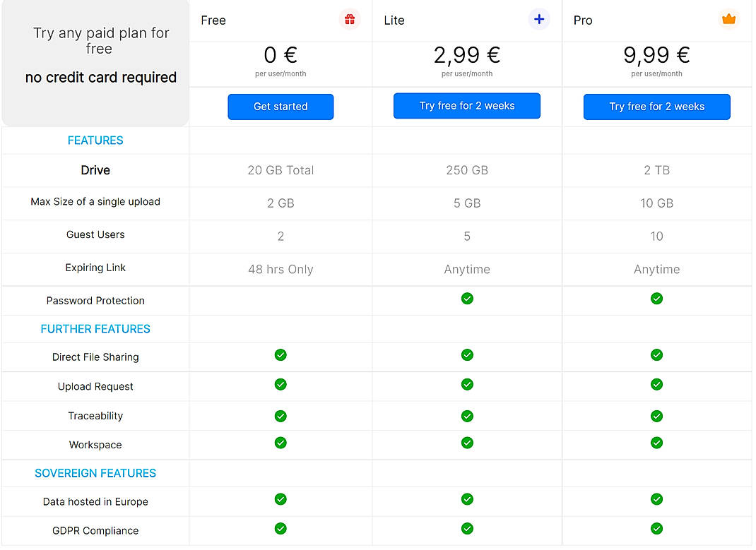Image resolution: width=756 pixels, height=550 pixels.
Task: Click the 2 TB drive value
Action: pos(656,170)
